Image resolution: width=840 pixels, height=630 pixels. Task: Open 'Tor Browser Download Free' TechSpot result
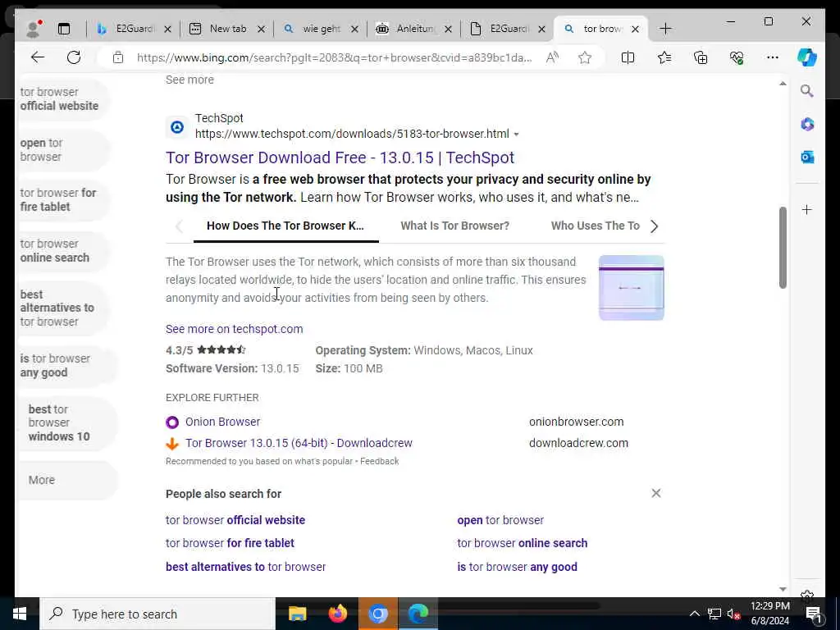coord(340,157)
